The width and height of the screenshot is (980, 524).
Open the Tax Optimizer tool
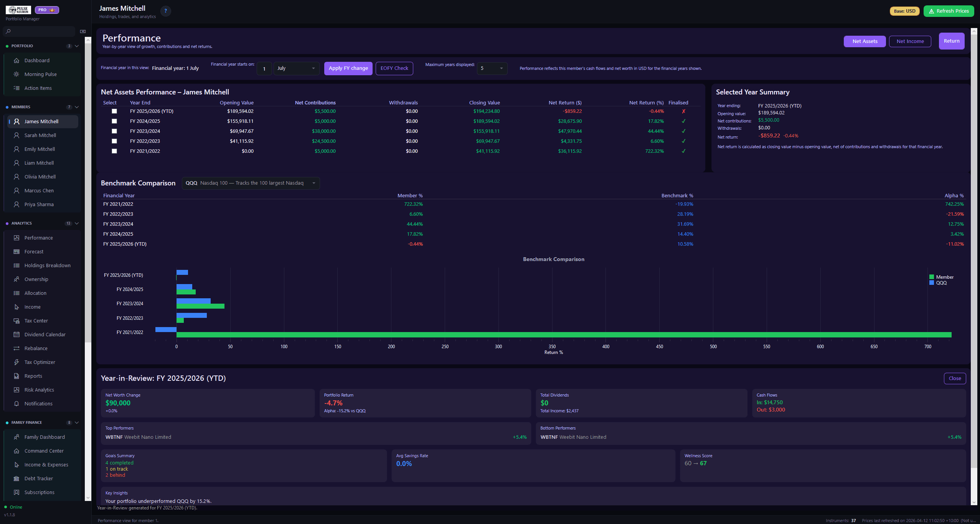click(x=40, y=362)
